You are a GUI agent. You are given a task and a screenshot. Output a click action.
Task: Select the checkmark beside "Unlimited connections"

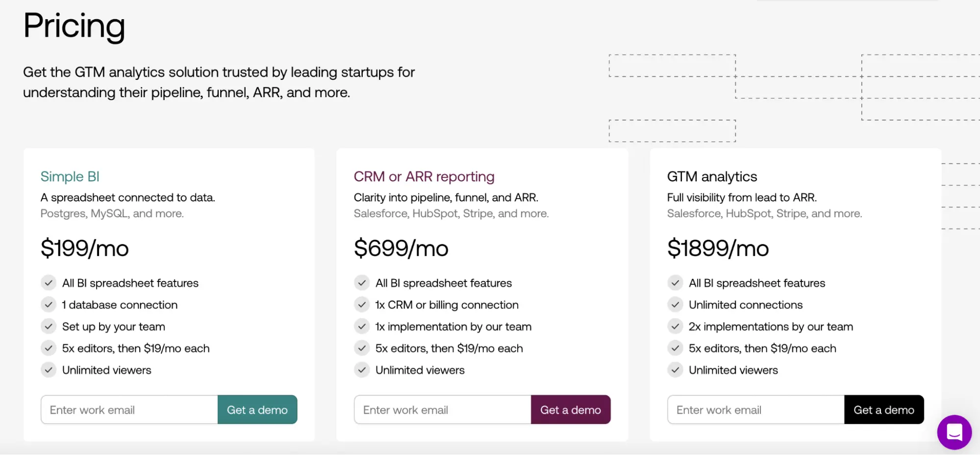(676, 304)
